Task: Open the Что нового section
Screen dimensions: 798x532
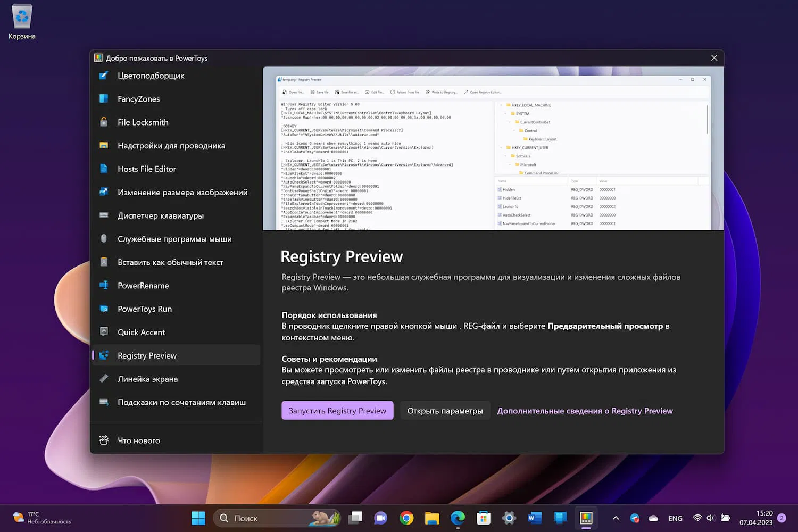Action: 176,440
